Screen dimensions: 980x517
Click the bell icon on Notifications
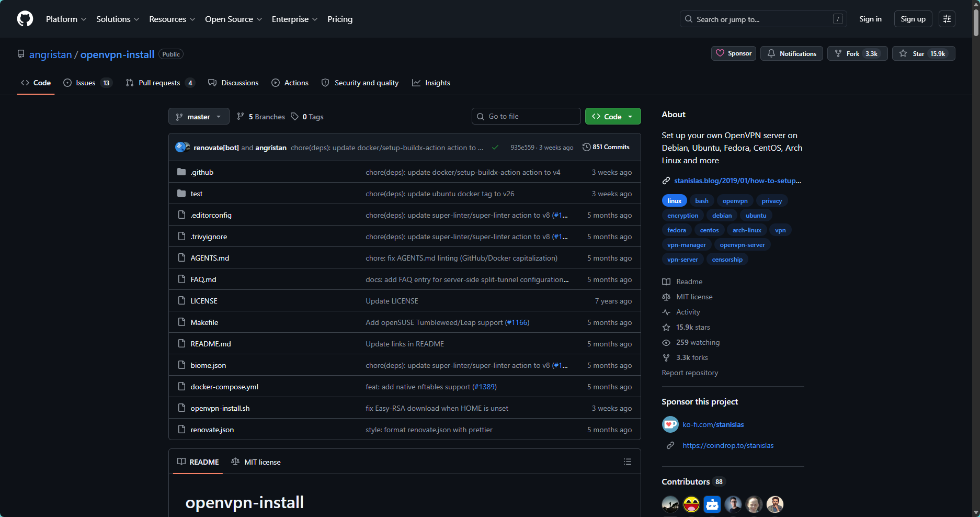tap(771, 53)
